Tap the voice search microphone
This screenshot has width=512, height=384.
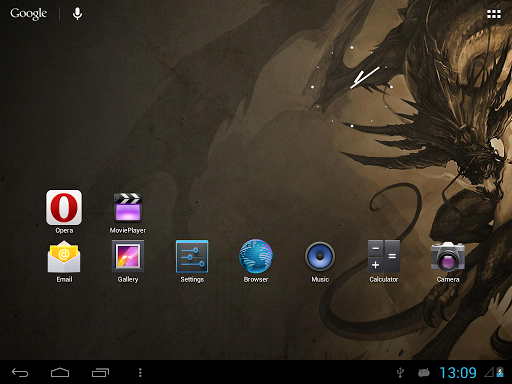point(77,14)
